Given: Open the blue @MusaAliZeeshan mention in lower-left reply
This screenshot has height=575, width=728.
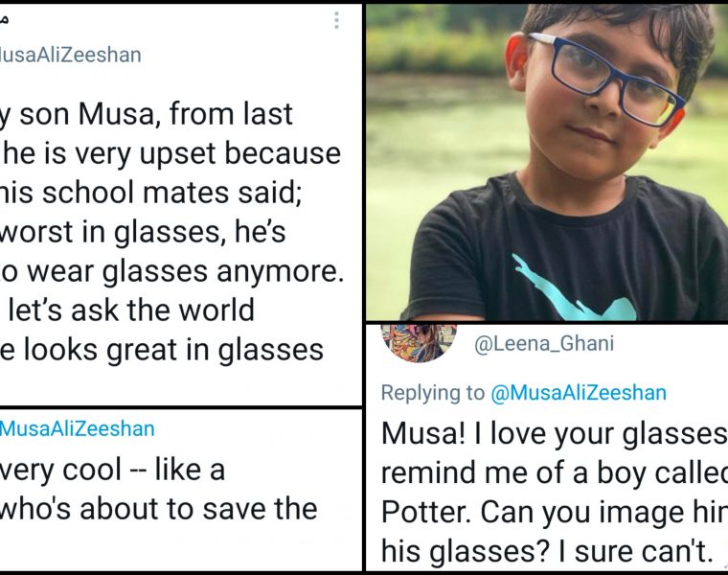Looking at the screenshot, I should point(77,429).
